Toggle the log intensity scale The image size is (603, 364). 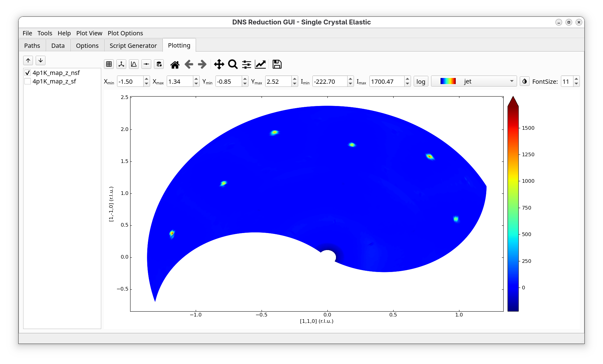[421, 82]
